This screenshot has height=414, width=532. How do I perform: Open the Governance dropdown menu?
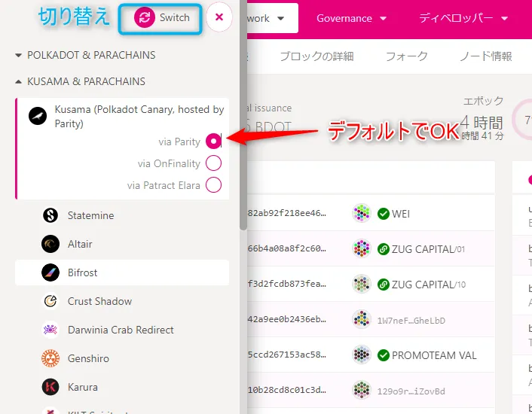(351, 18)
